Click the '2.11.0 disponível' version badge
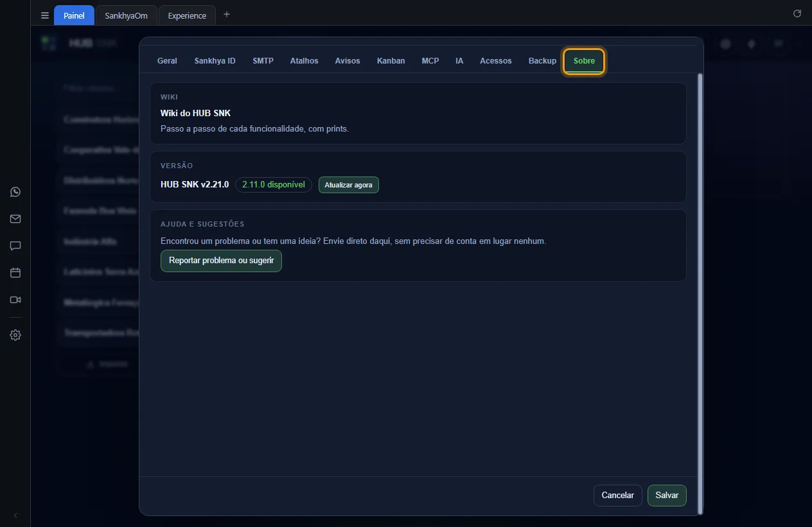Image resolution: width=812 pixels, height=527 pixels. coord(274,185)
